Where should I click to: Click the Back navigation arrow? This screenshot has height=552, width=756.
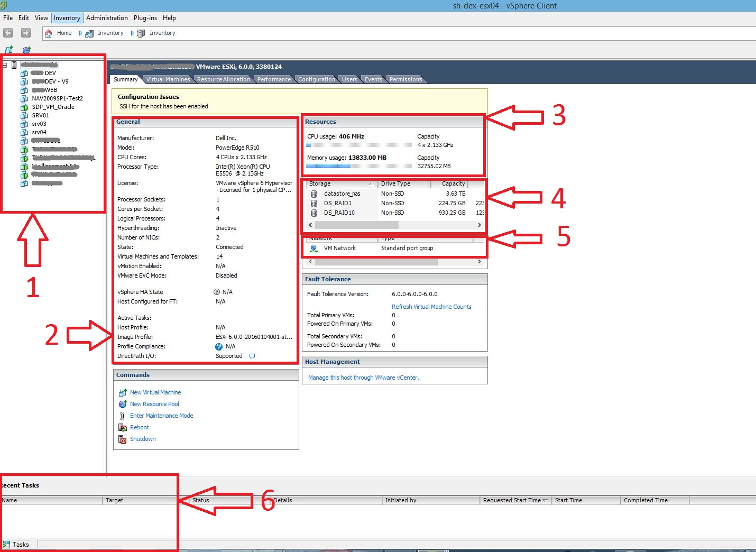(x=8, y=33)
